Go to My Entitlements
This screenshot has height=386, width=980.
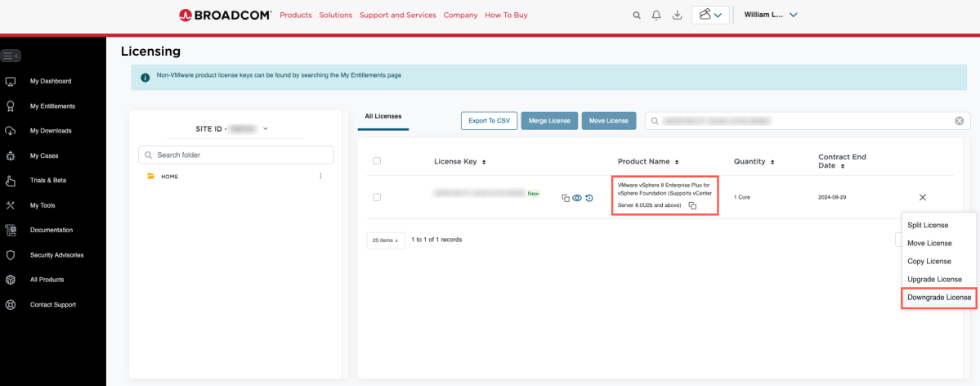52,106
